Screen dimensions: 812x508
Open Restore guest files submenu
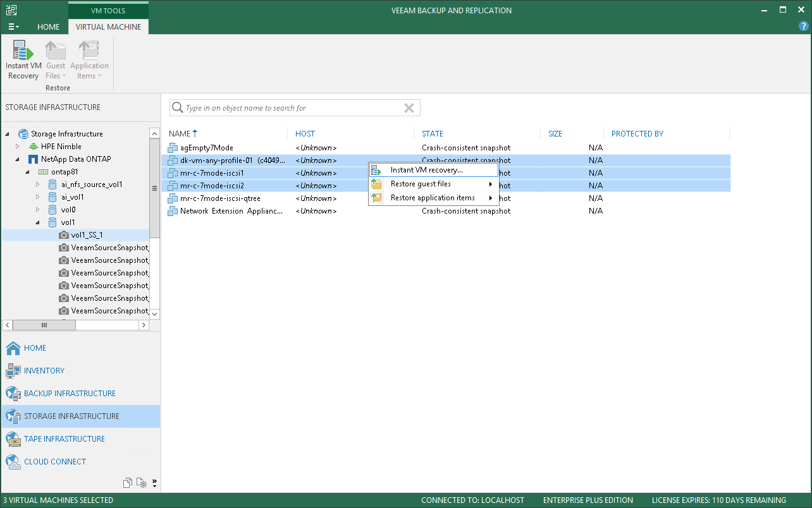(x=433, y=184)
